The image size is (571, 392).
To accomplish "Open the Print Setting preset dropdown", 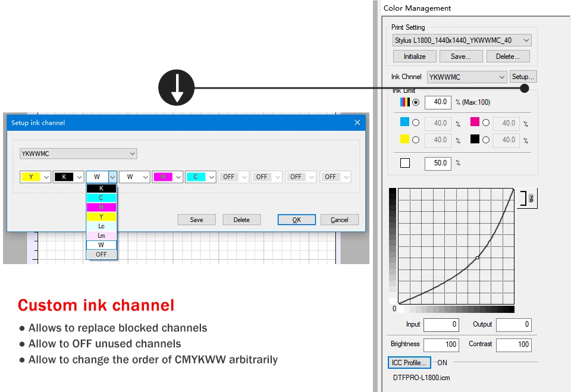I will pyautogui.click(x=462, y=40).
